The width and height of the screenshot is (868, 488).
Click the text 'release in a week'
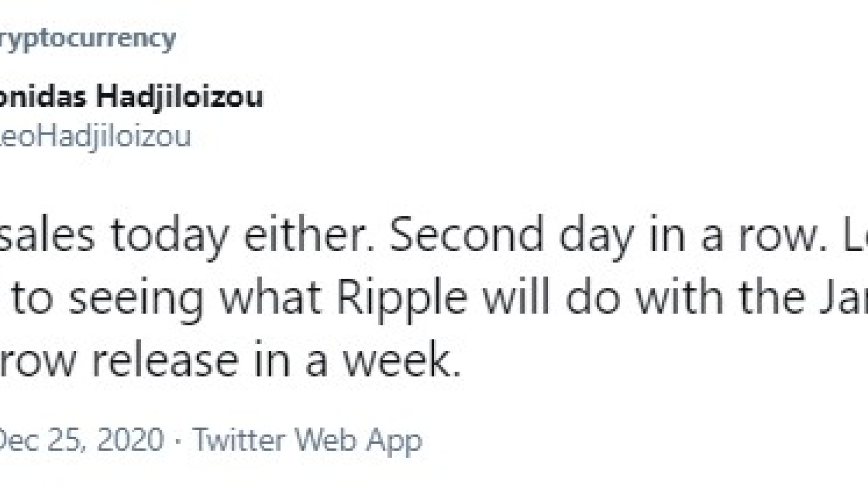tap(276, 361)
